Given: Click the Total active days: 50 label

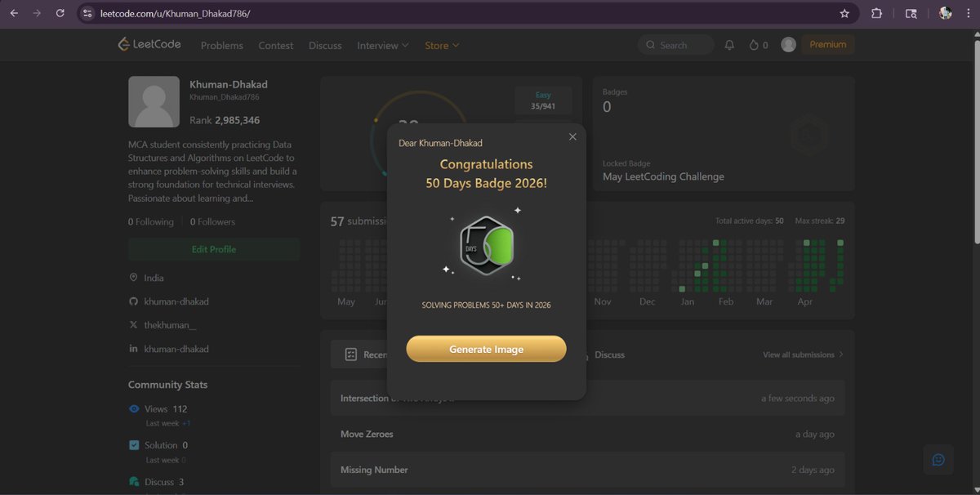Looking at the screenshot, I should [750, 221].
